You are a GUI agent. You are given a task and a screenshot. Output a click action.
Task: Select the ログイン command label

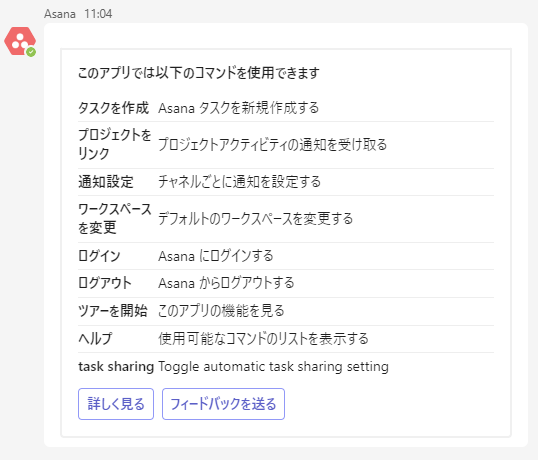99,256
